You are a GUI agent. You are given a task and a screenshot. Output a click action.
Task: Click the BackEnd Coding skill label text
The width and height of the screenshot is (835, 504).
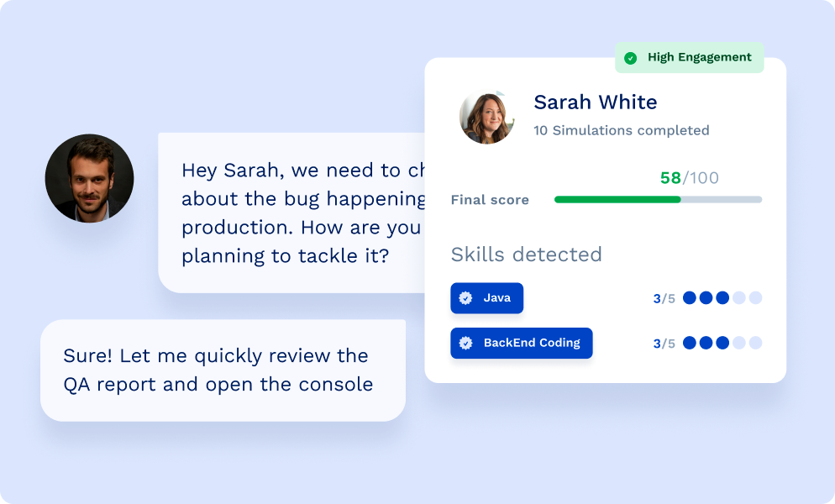532,343
